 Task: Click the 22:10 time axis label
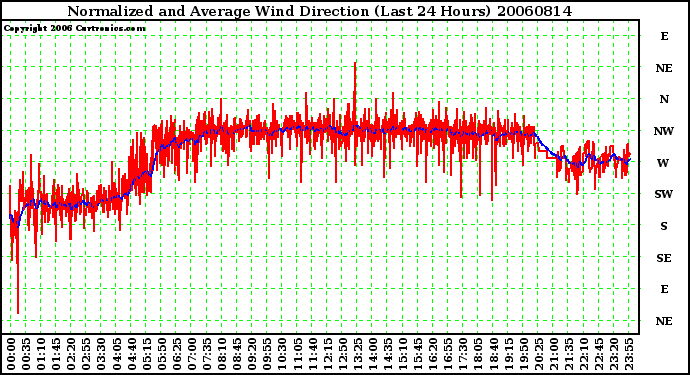point(584,354)
